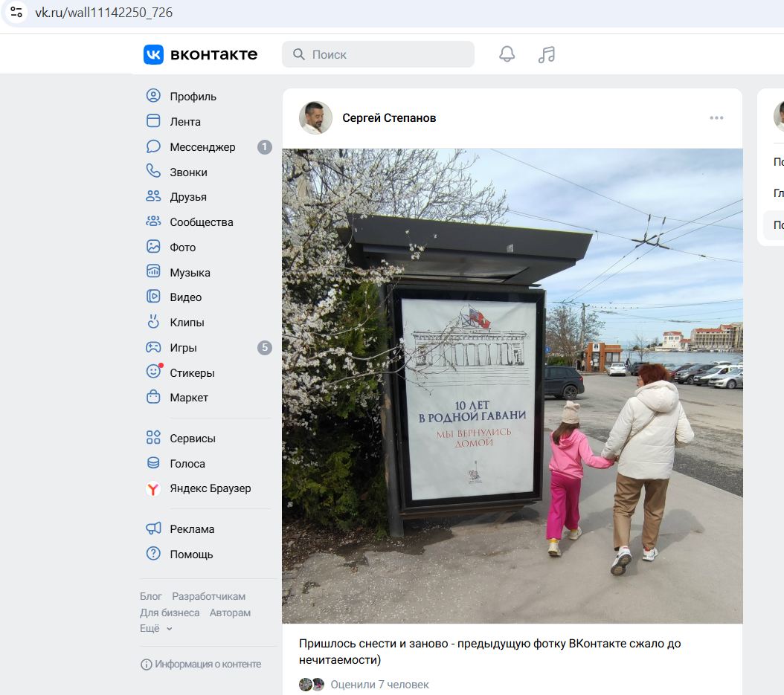Select Друзья in the sidebar
Screen dimensions: 784x695
pyautogui.click(x=188, y=197)
